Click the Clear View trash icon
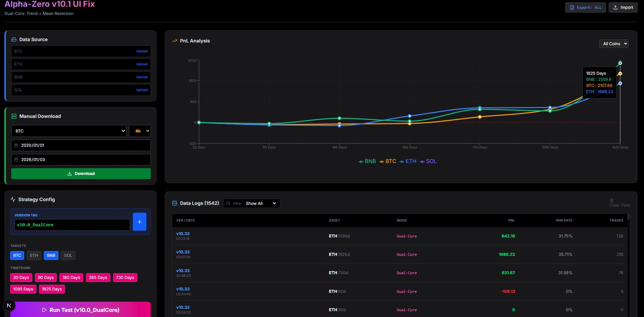 (612, 200)
